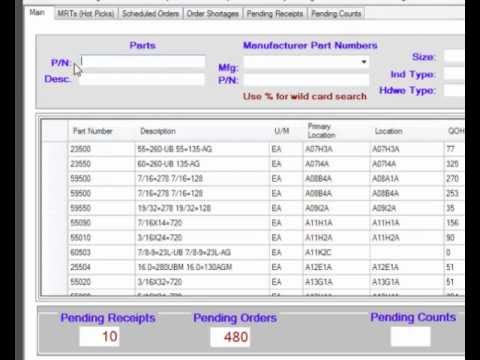
Task: Click description '3/16X32=720'
Action: click(x=202, y=282)
